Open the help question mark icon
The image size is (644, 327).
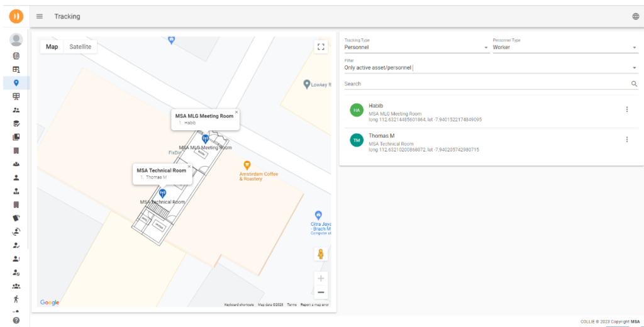[16, 320]
